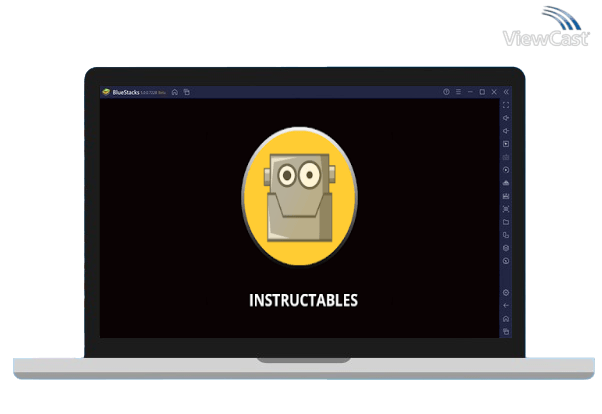This screenshot has height=414, width=602.
Task: Open the game controls keyboard icon
Action: (x=506, y=157)
